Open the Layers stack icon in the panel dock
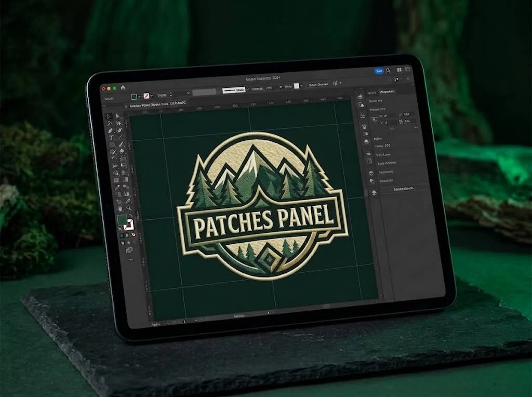The height and width of the screenshot is (397, 532). pyautogui.click(x=374, y=193)
